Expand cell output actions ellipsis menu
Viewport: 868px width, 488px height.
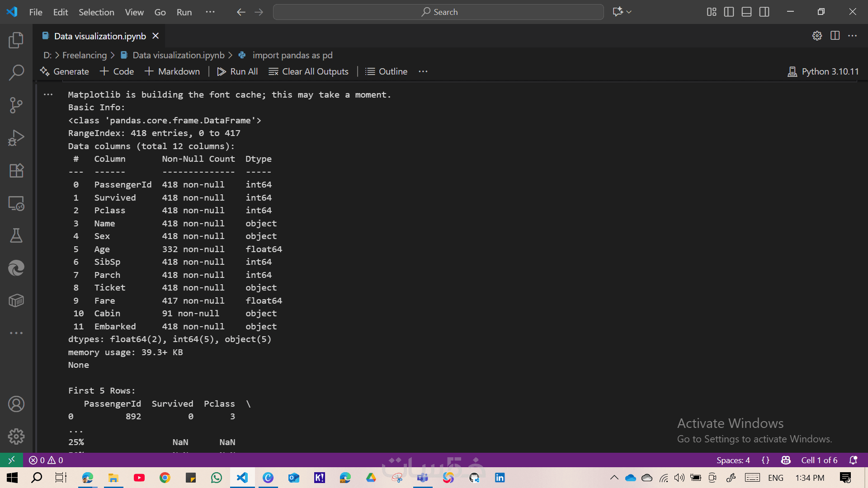[x=48, y=94]
